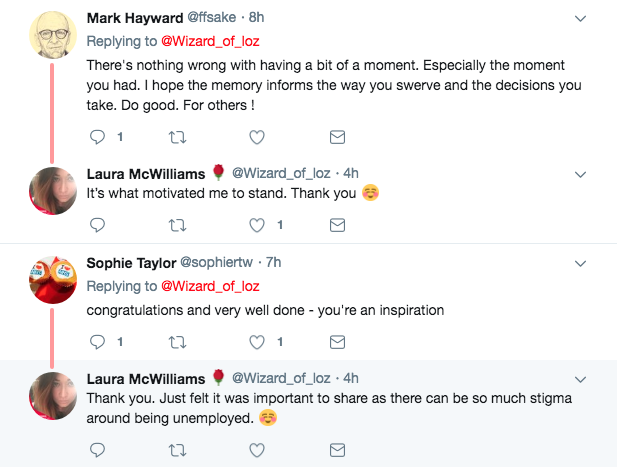Send Mark Hayward's tweet via direct message
The width and height of the screenshot is (617, 467).
click(x=337, y=136)
